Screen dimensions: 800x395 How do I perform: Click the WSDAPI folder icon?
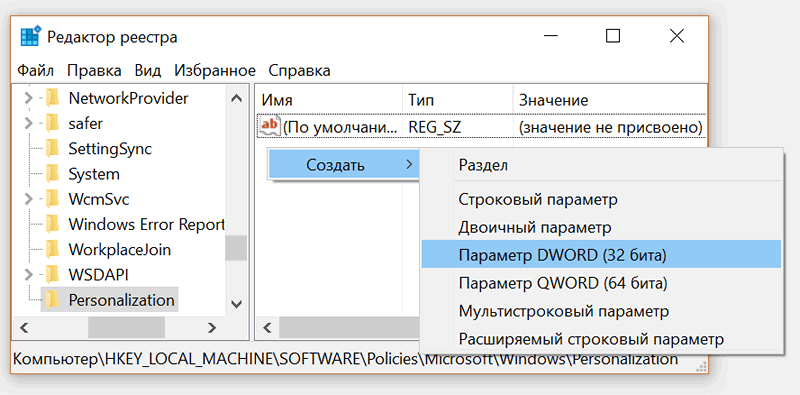click(52, 275)
